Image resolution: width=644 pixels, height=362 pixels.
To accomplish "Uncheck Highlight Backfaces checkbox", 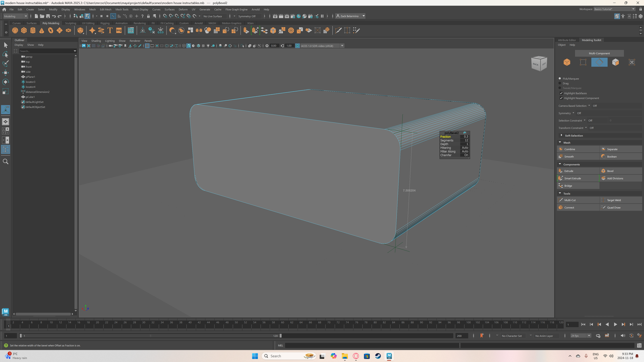I will (561, 93).
